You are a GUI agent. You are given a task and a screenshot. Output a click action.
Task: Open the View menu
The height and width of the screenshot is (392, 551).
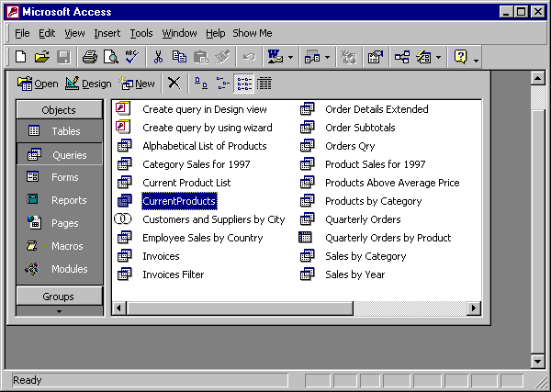coord(74,33)
